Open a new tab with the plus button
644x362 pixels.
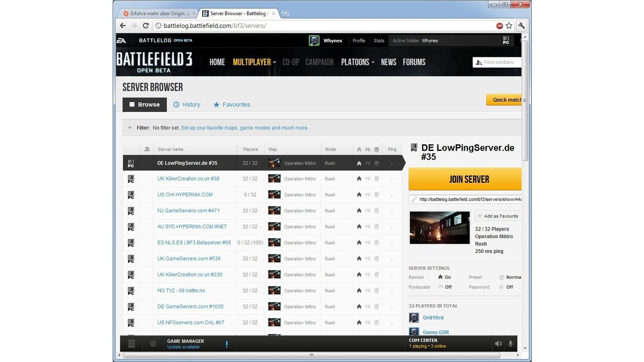tap(285, 13)
